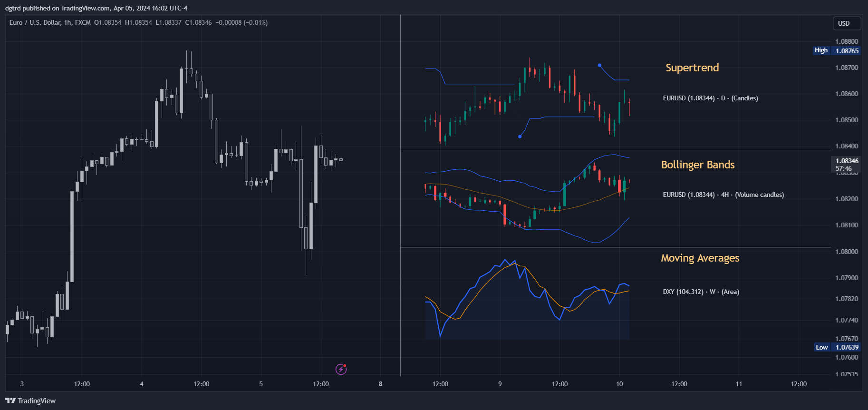
Task: Click the date label 11 on time axis
Action: [x=739, y=384]
